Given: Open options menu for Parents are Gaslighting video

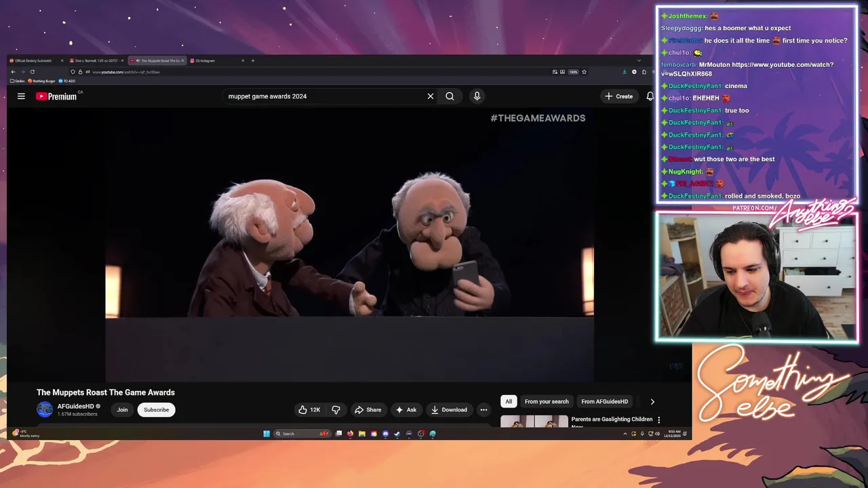Looking at the screenshot, I should 658,420.
